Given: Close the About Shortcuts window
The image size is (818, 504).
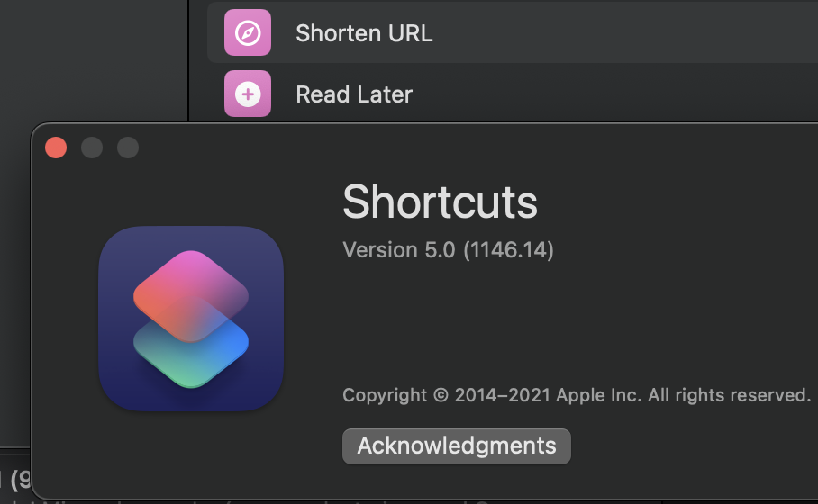Looking at the screenshot, I should tap(56, 148).
